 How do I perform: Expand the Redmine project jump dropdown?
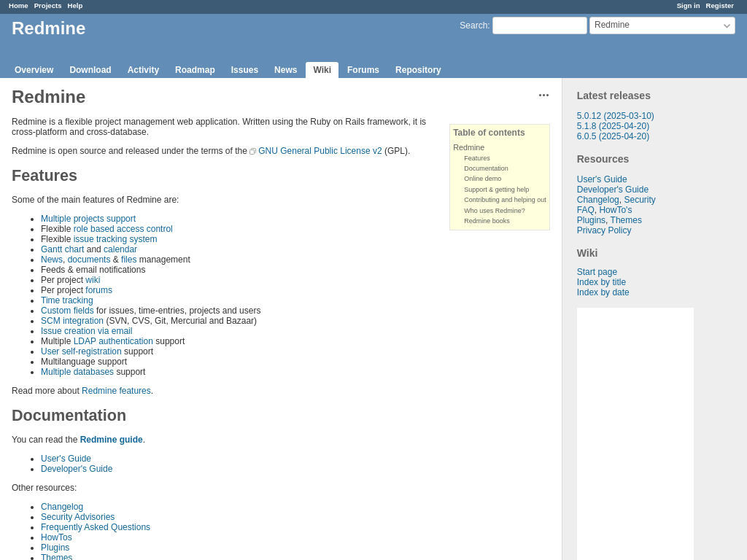(x=662, y=26)
